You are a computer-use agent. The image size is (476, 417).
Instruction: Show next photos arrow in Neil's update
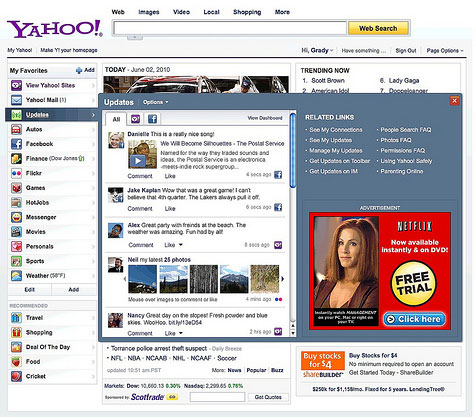pyautogui.click(x=283, y=279)
